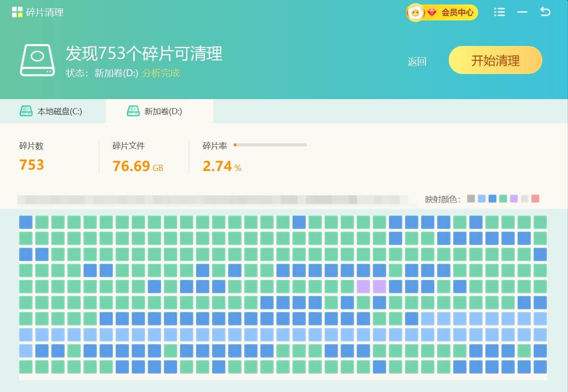Minimize the window using the dash button
Screen dimensions: 568x392
pyautogui.click(x=522, y=12)
